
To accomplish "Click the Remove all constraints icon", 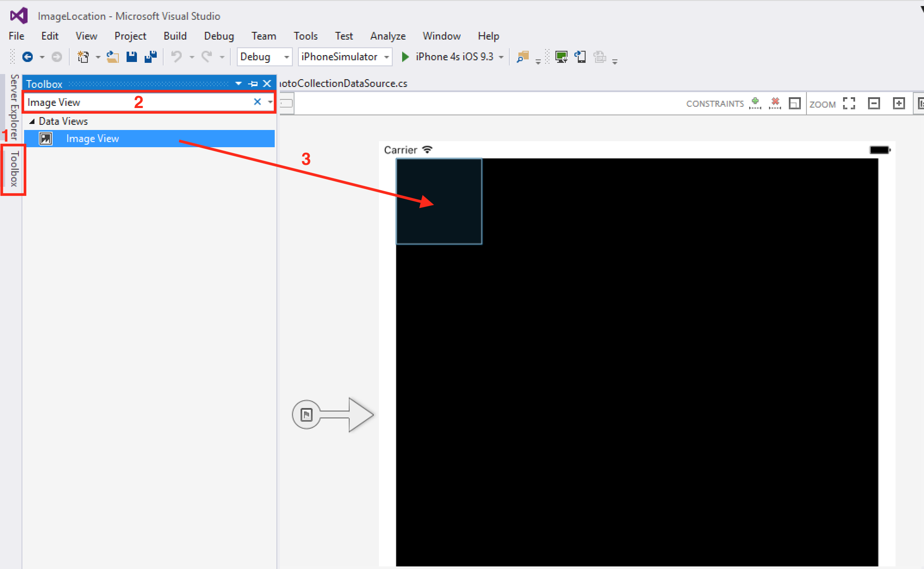I will pos(775,103).
